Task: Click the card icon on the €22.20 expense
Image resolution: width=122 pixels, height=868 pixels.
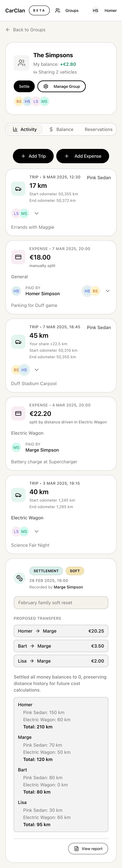Action: click(x=18, y=413)
